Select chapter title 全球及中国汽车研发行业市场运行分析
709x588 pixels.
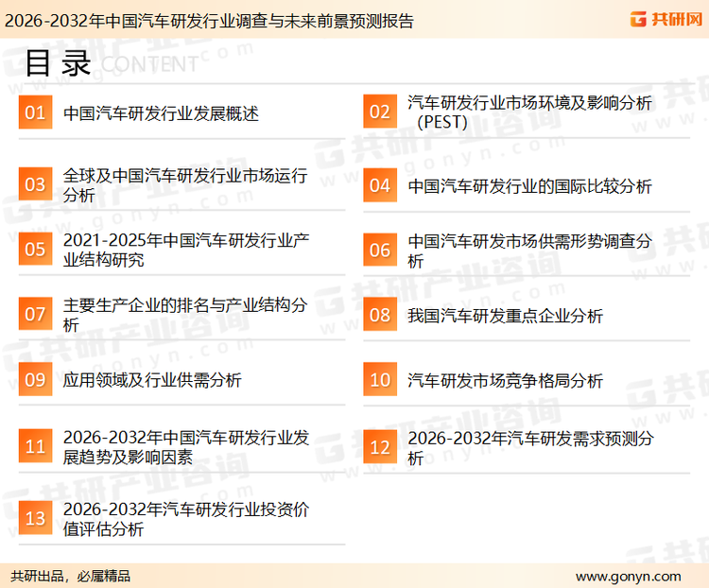click(x=185, y=185)
